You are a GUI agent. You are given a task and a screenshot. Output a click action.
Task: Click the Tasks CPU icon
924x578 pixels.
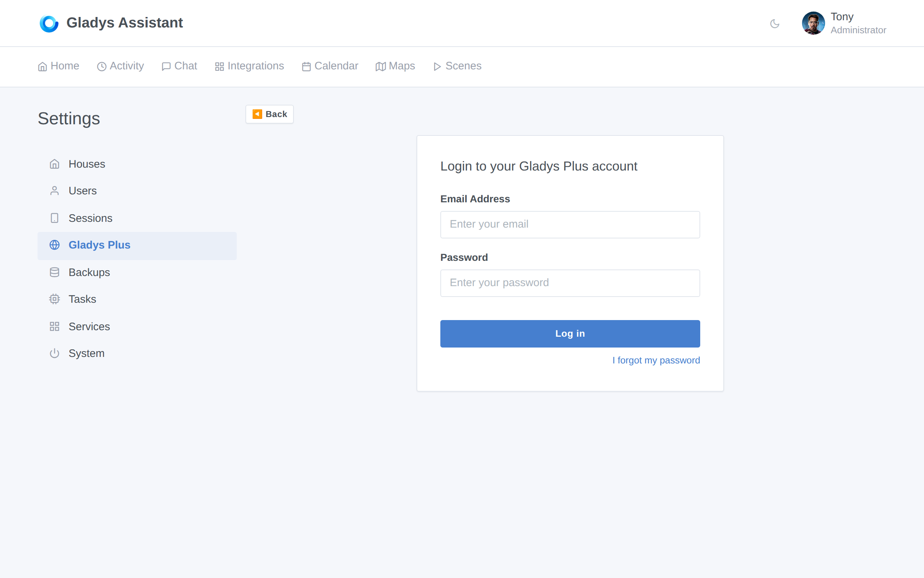(55, 299)
